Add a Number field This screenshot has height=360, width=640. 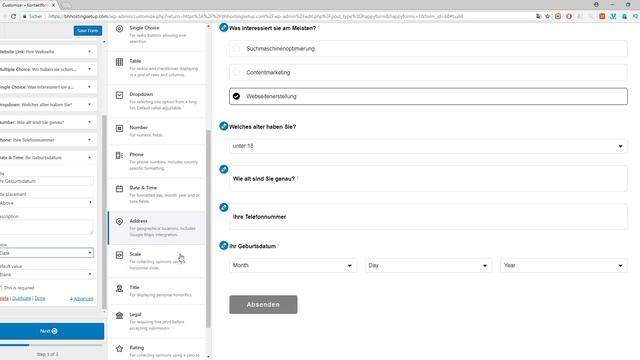157,131
